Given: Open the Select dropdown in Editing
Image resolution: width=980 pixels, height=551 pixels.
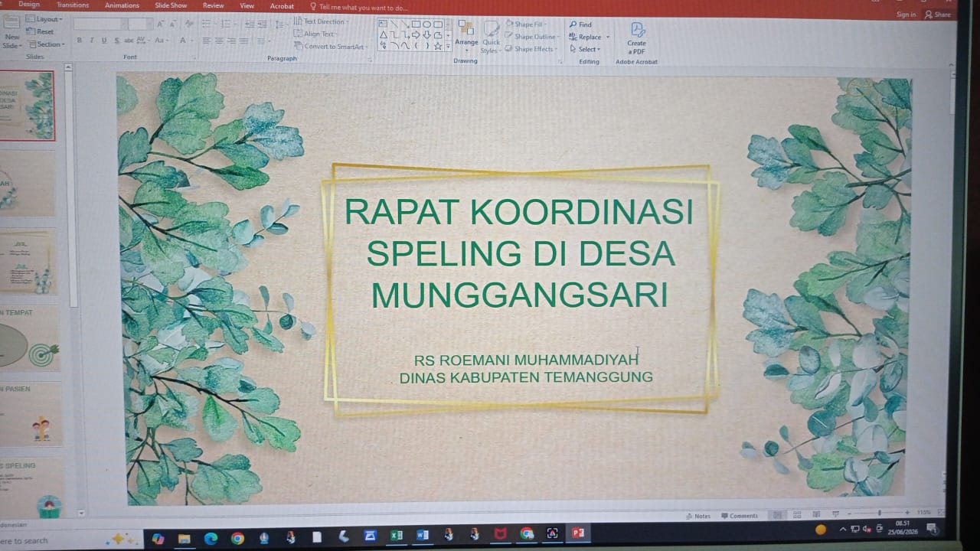Looking at the screenshot, I should (x=586, y=49).
